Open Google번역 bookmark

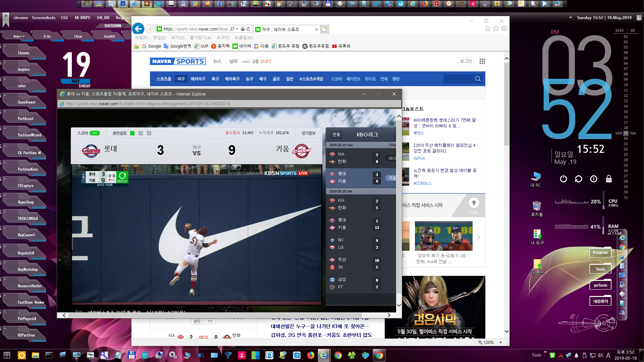[177, 46]
